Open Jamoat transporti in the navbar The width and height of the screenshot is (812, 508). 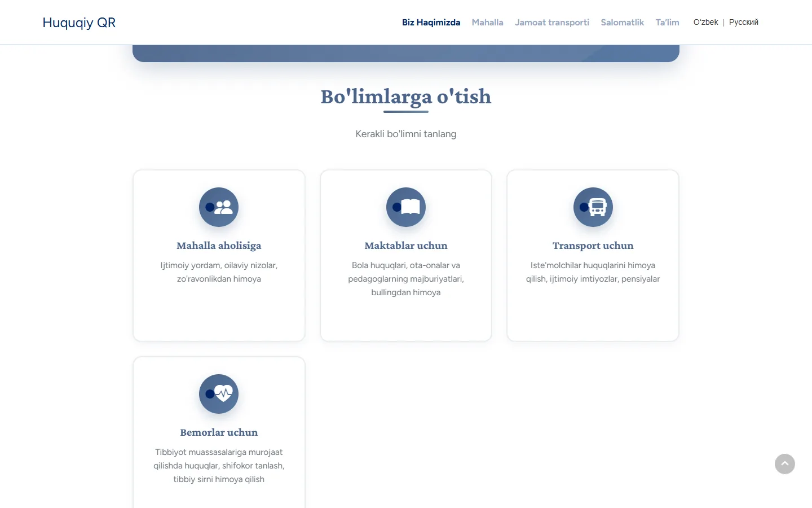point(551,23)
